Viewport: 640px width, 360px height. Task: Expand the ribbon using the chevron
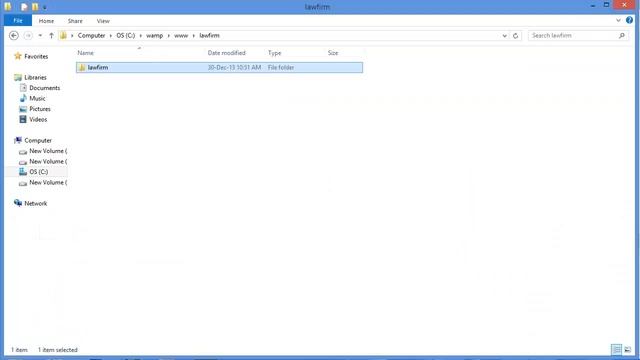point(618,20)
